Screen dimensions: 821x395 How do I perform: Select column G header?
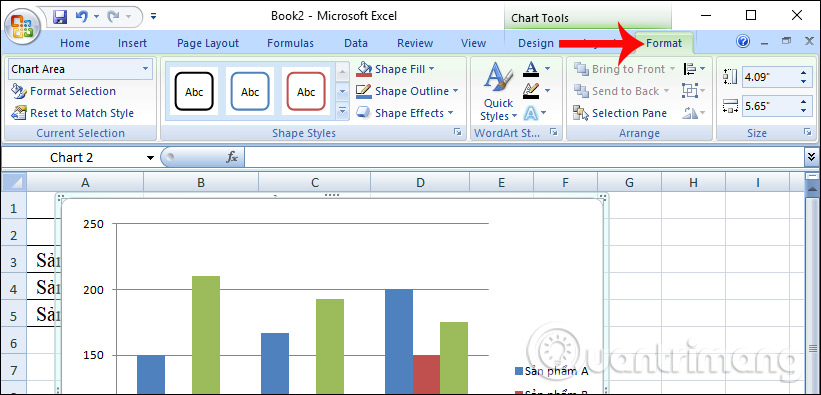(629, 182)
